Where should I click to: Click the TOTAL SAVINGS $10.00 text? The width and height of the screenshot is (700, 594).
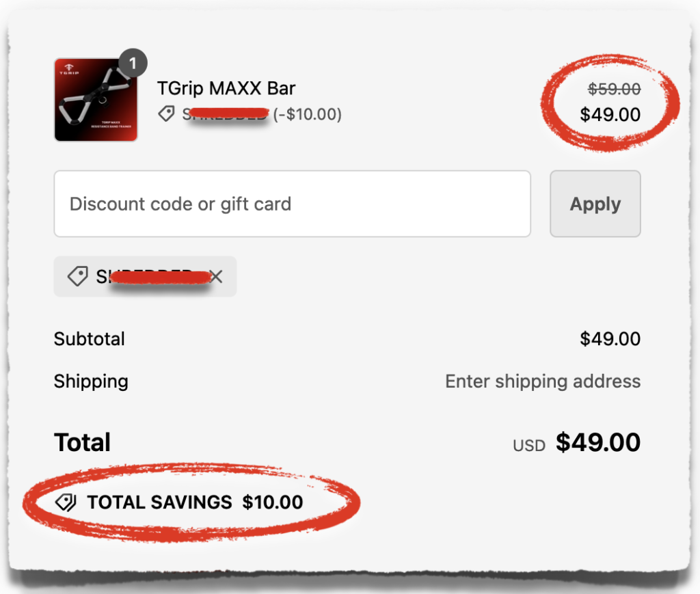pos(195,502)
